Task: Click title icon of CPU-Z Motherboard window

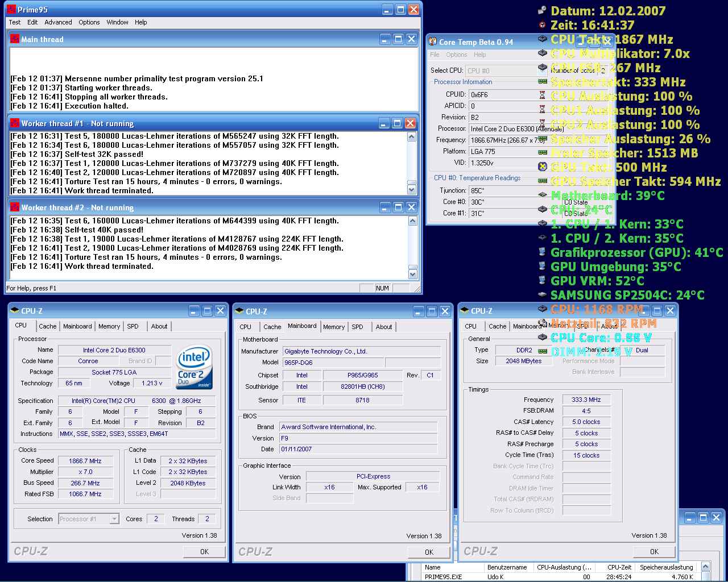Action: 240,311
